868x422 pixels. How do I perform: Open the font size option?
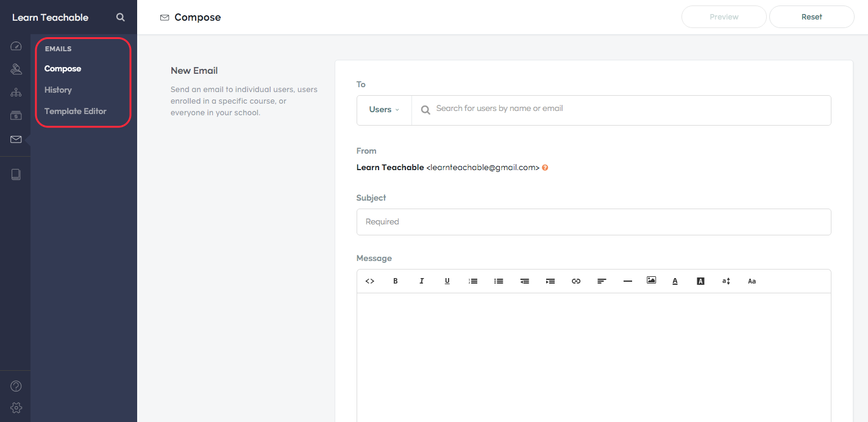pyautogui.click(x=726, y=281)
